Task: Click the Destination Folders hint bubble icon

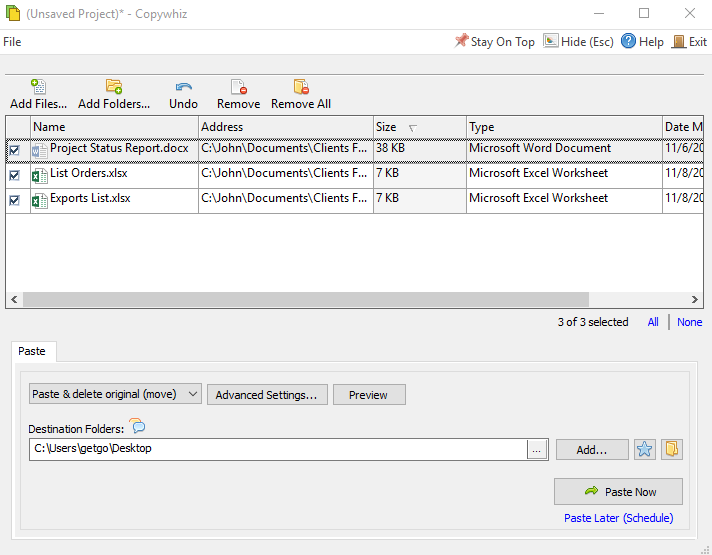Action: click(x=137, y=426)
